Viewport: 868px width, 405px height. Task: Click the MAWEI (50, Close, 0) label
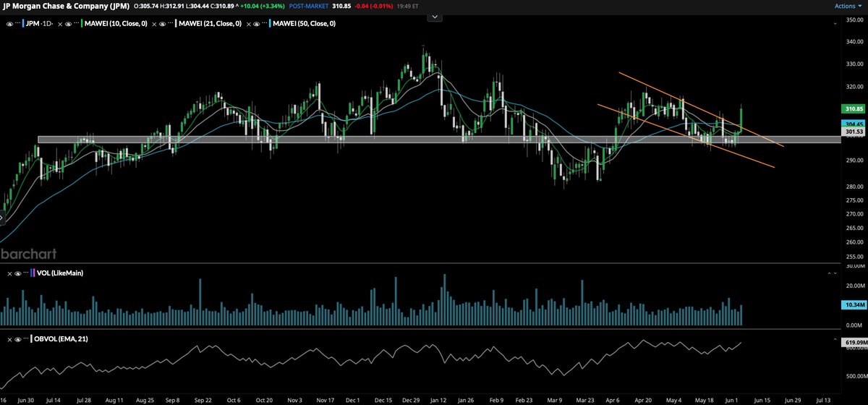coord(305,24)
